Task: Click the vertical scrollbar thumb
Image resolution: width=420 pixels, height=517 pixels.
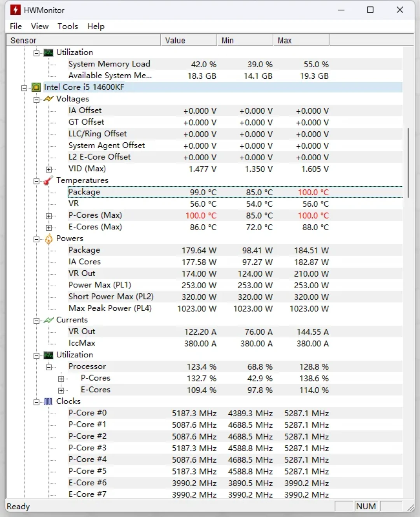Action: [408, 163]
